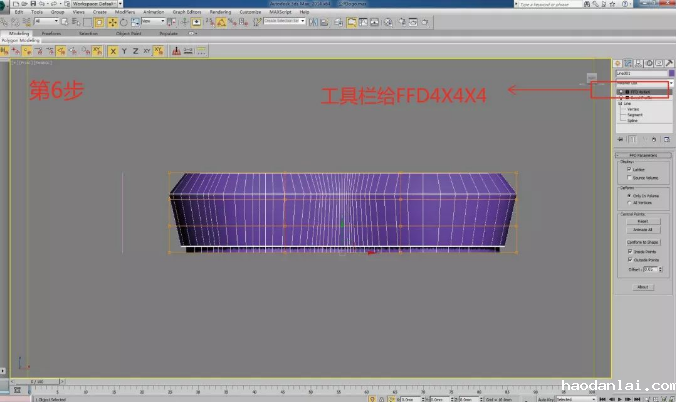Screen dimensions: 676x402
Task: Open the Motion command panel tab
Action: (649, 63)
